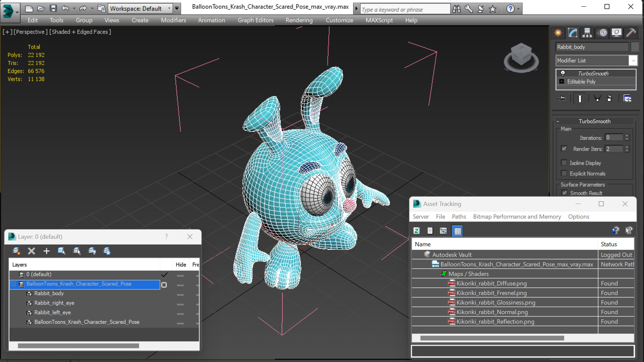Switch to the Modify command panel tab

[573, 32]
